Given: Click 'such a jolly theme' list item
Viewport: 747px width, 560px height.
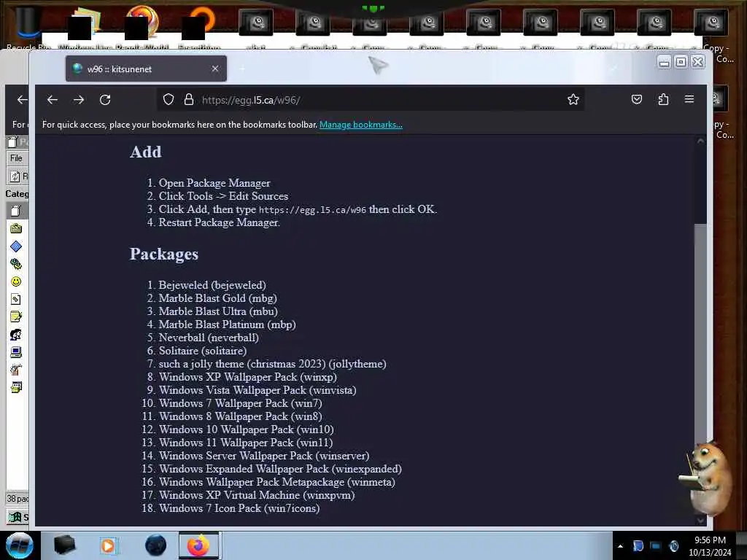Looking at the screenshot, I should (x=273, y=364).
